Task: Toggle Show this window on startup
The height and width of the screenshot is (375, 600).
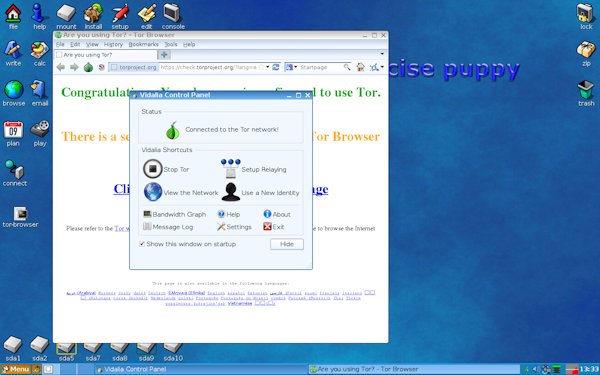Action: coord(142,244)
